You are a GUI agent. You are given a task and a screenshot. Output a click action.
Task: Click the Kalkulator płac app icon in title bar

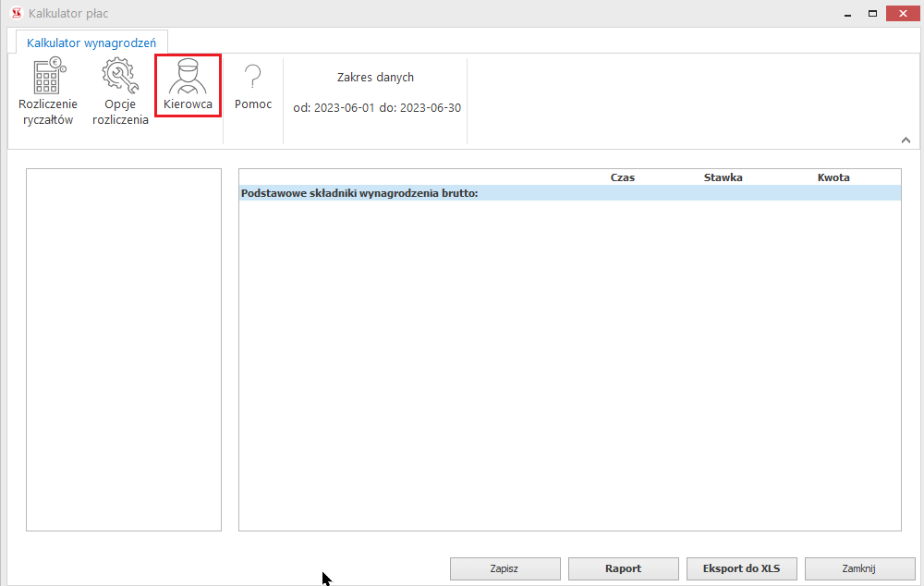(x=15, y=14)
